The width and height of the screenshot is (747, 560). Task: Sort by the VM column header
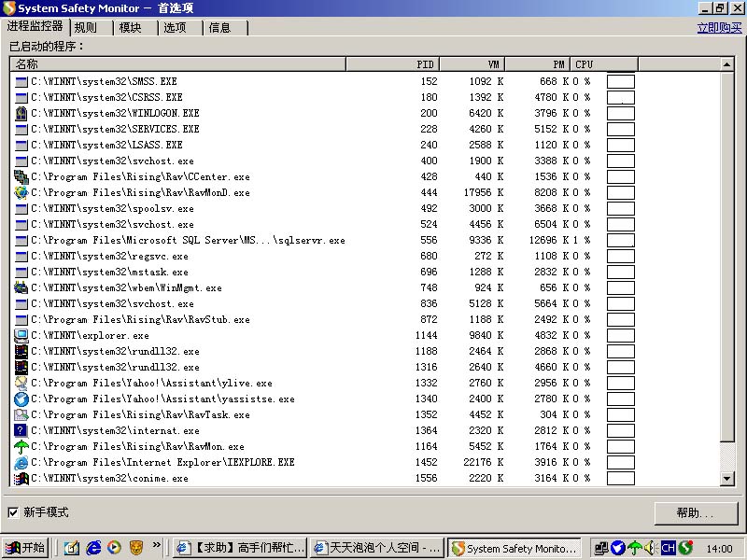pyautogui.click(x=472, y=63)
